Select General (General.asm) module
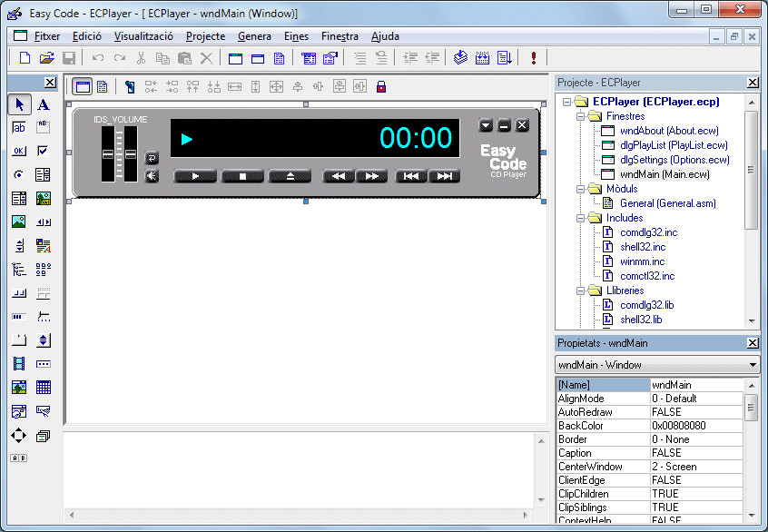The width and height of the screenshot is (768, 532). [x=667, y=203]
